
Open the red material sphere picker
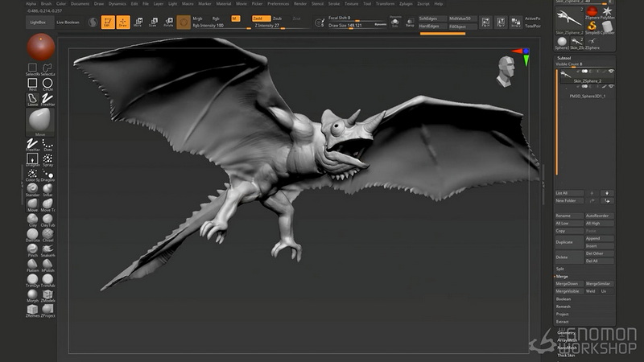pos(41,47)
